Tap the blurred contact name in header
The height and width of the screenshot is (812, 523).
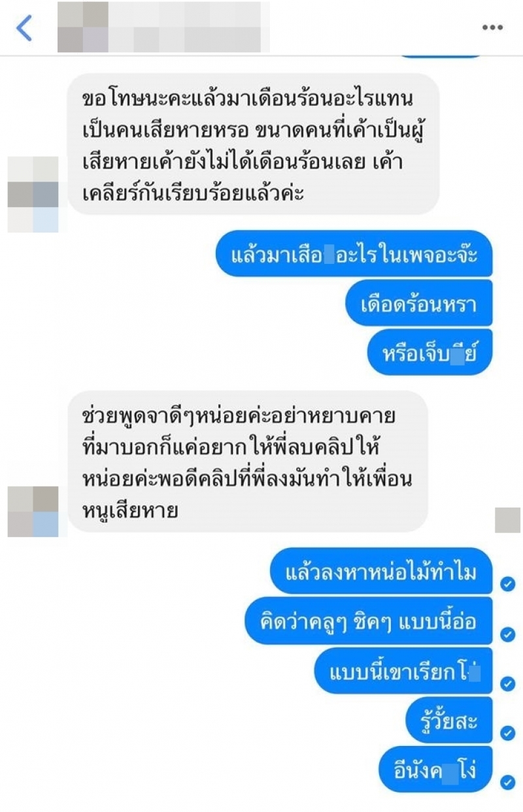pyautogui.click(x=163, y=27)
